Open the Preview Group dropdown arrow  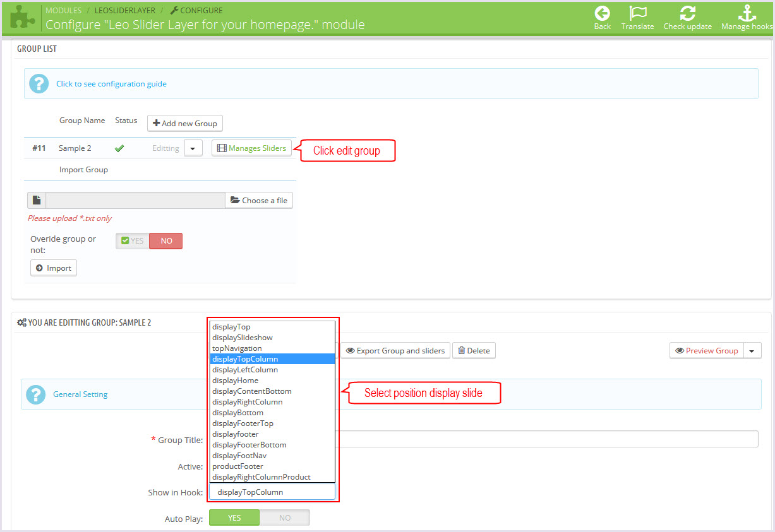tap(752, 351)
